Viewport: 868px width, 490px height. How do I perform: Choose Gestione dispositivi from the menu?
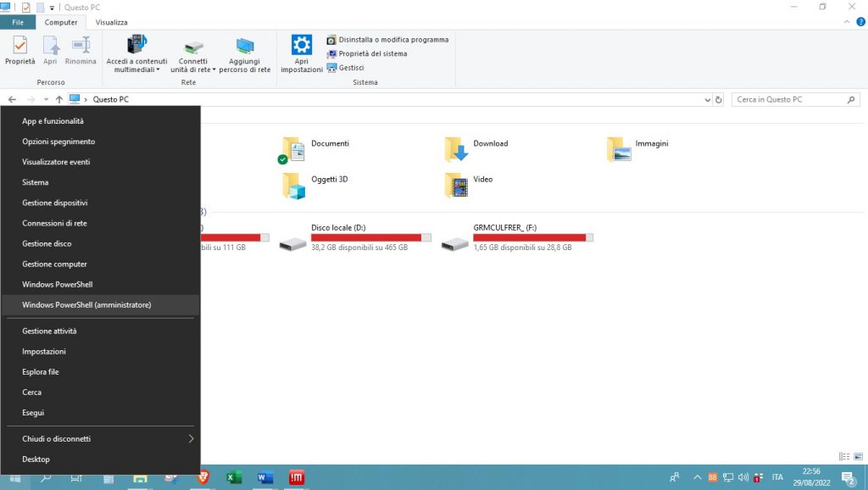click(x=55, y=203)
